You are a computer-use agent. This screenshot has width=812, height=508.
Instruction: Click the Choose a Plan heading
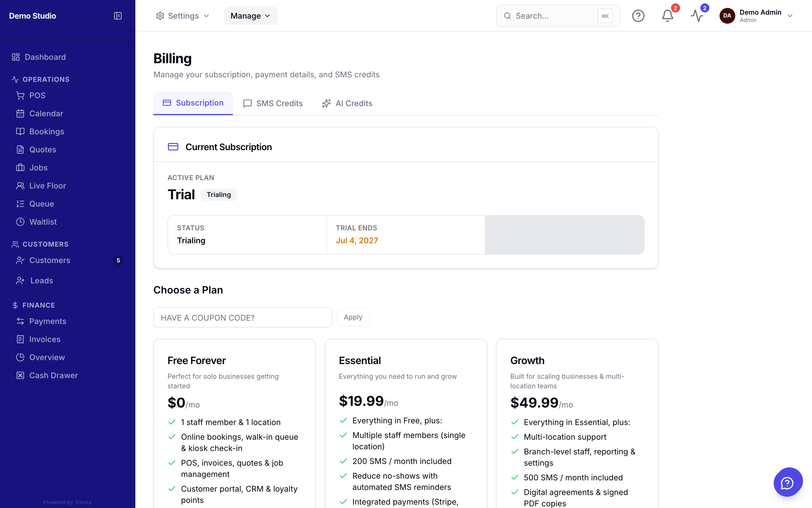188,290
